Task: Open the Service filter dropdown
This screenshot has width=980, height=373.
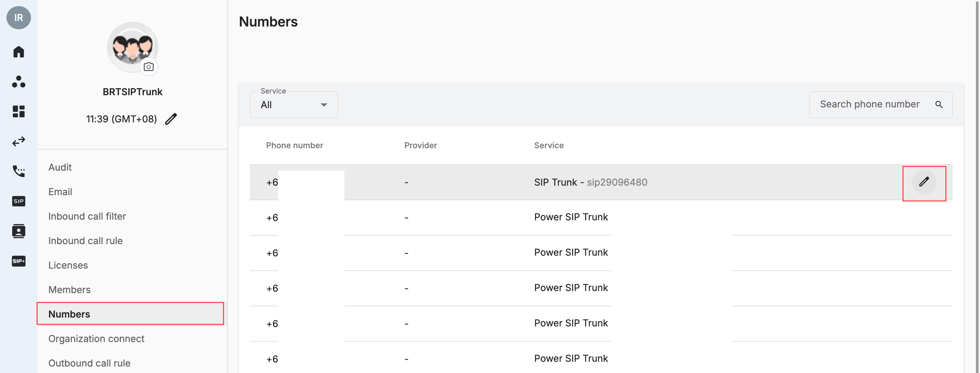Action: 294,105
